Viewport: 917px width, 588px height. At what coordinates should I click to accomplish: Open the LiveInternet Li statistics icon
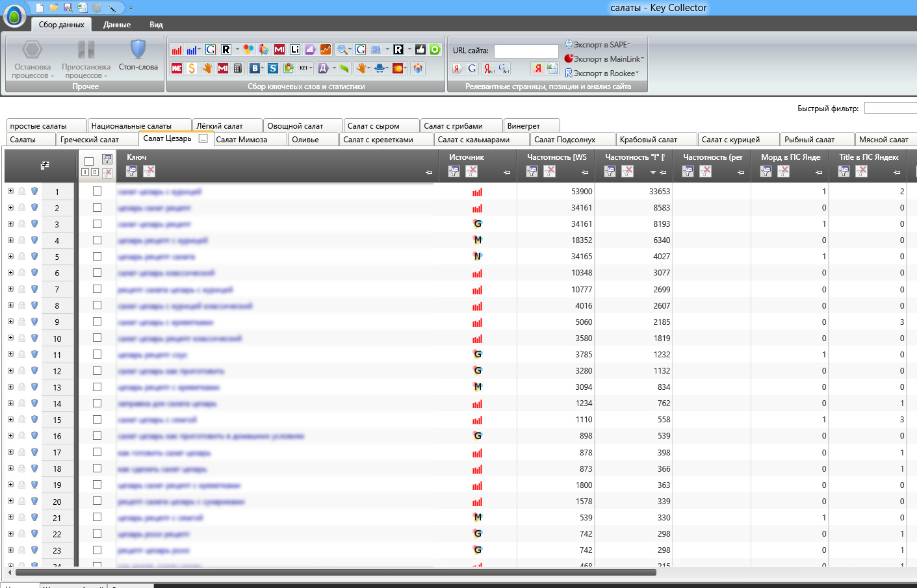[x=294, y=49]
